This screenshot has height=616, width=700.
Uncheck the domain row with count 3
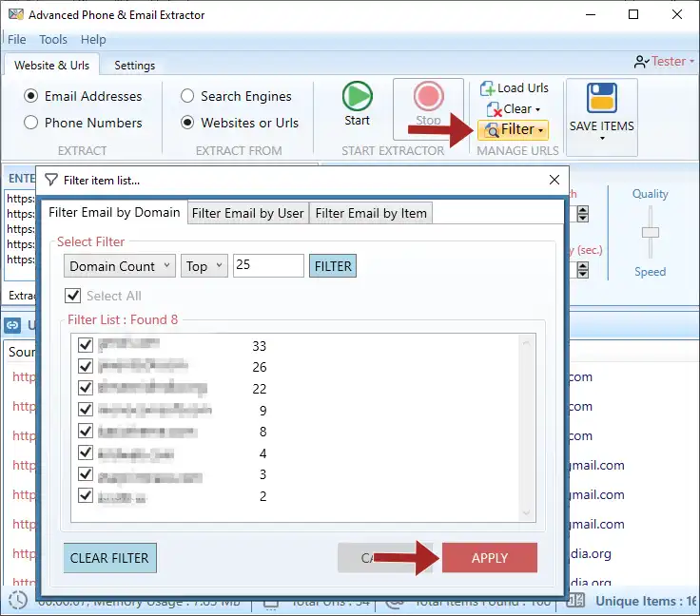(86, 473)
